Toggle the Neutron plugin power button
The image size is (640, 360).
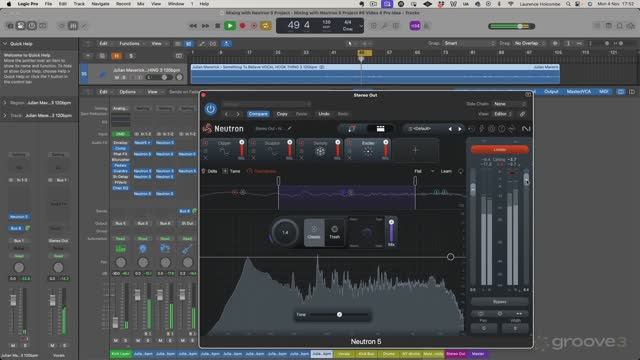(211, 109)
